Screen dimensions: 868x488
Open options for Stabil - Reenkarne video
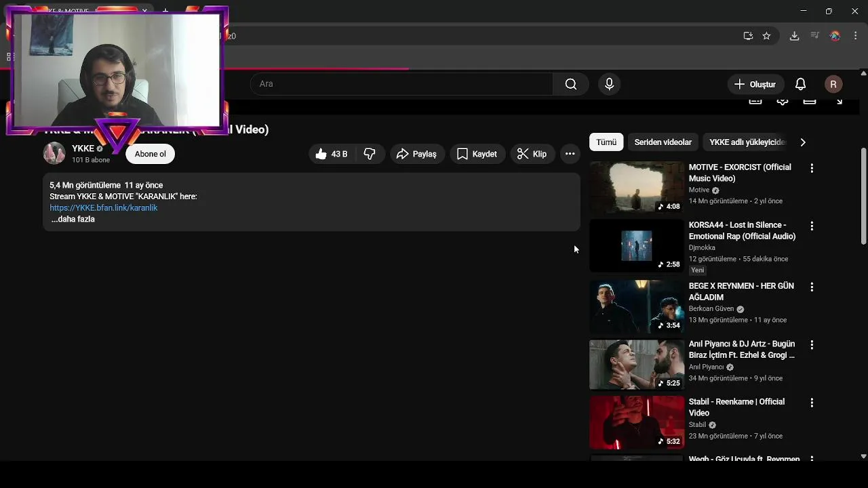click(x=812, y=403)
